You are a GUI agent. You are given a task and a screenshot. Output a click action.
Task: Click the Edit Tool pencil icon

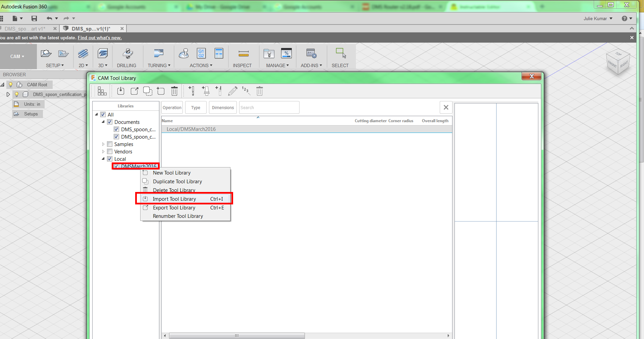pyautogui.click(x=232, y=91)
